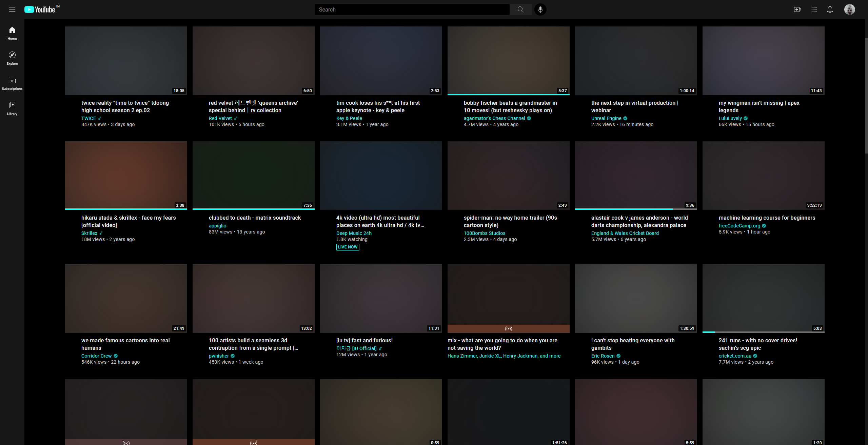
Task: Open the Create video icon in top bar
Action: [x=797, y=9]
